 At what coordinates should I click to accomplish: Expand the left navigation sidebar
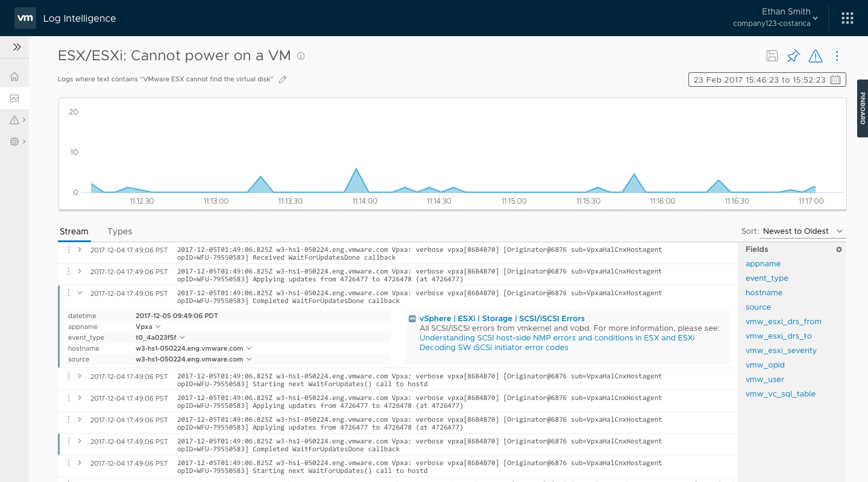click(x=17, y=47)
